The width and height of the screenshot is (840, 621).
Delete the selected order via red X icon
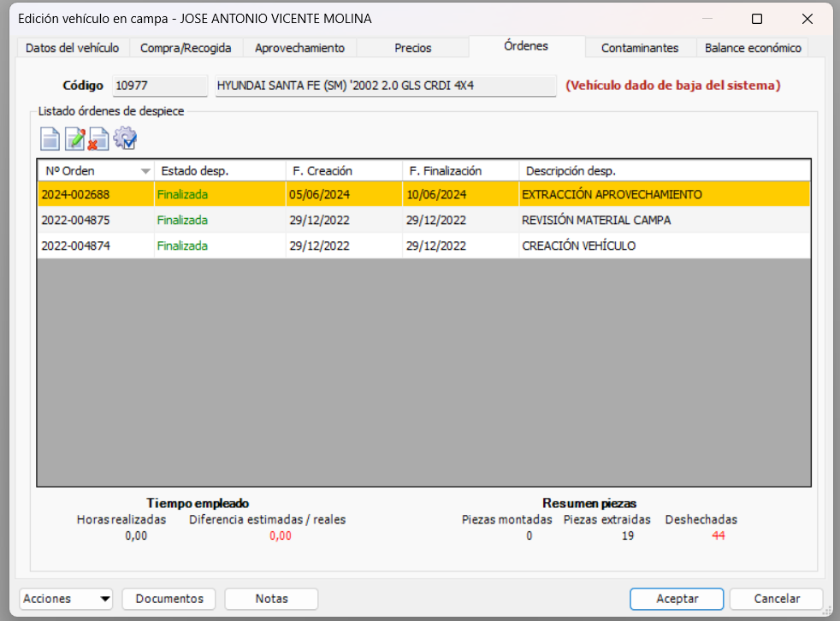(96, 138)
